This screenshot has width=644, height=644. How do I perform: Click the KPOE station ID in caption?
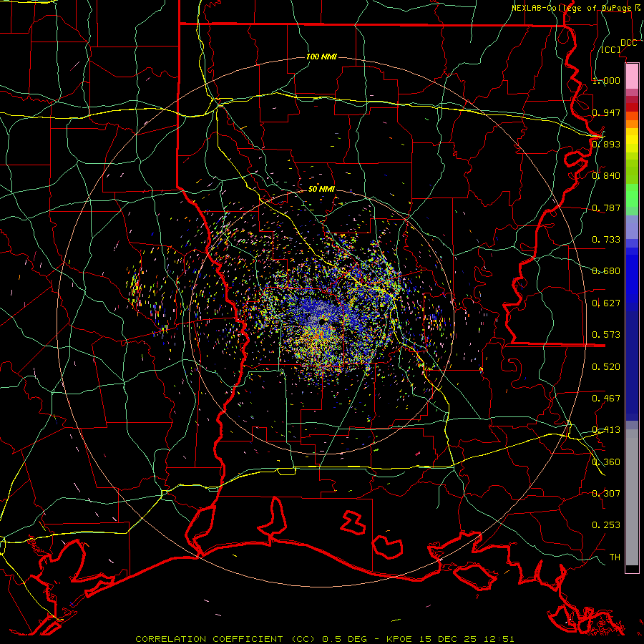tap(399, 639)
